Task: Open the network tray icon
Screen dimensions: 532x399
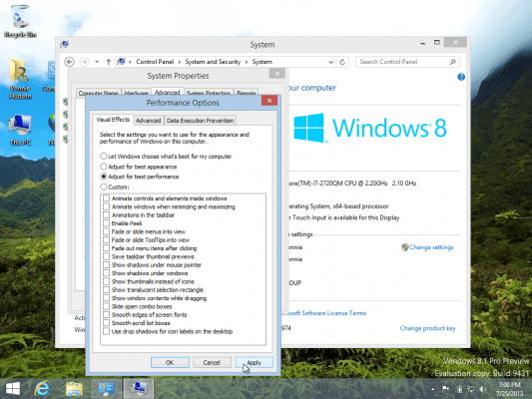Action: pos(470,389)
